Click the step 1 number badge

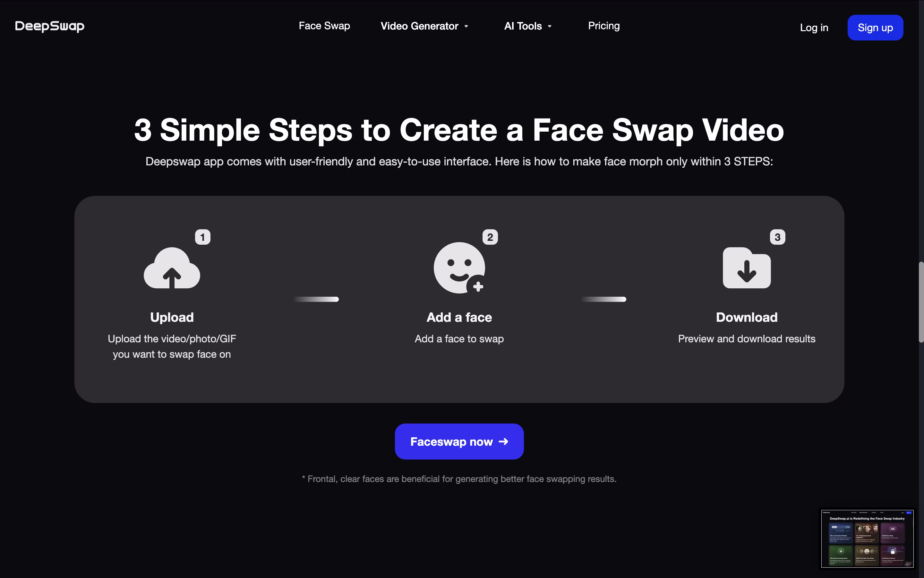point(203,237)
